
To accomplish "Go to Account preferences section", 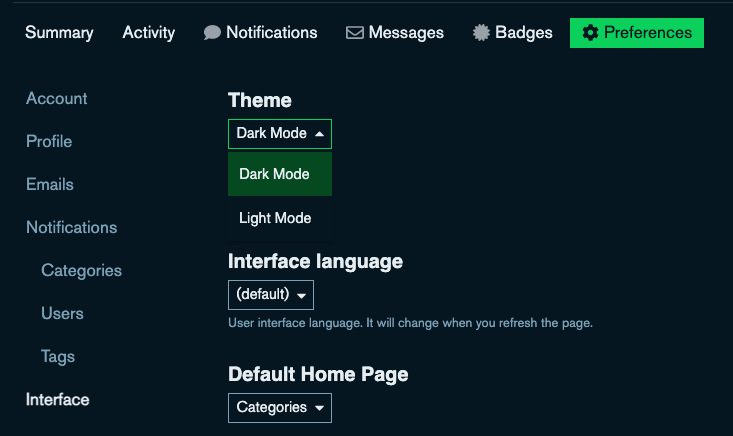I will click(x=56, y=99).
